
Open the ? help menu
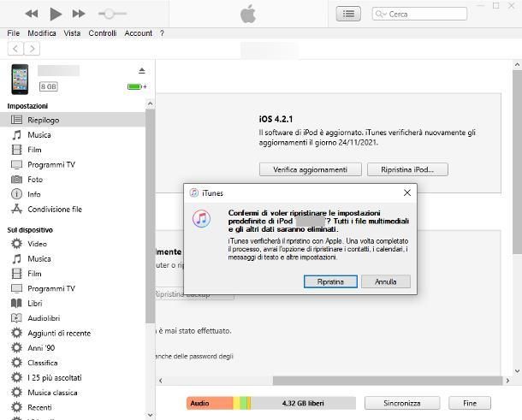pyautogui.click(x=162, y=33)
